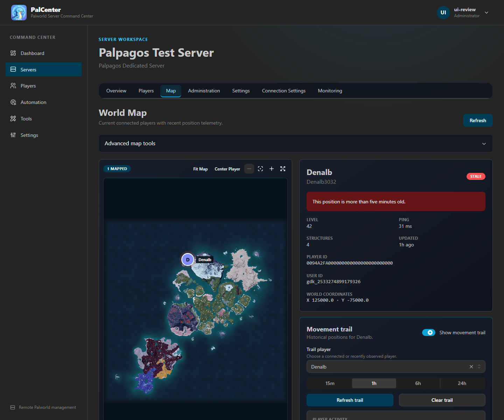Open the user account dropdown chevron
The width and height of the screenshot is (504, 420).
(x=486, y=13)
